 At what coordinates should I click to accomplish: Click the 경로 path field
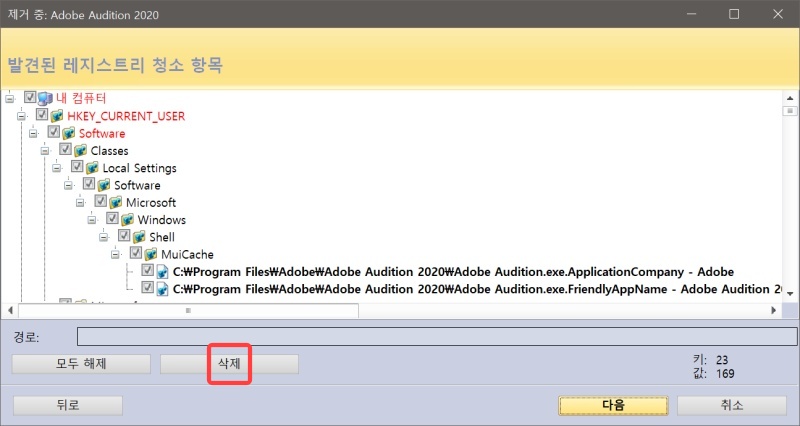point(437,337)
